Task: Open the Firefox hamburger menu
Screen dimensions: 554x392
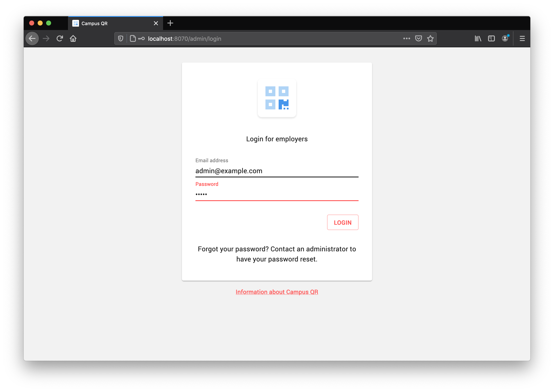Action: pos(522,39)
